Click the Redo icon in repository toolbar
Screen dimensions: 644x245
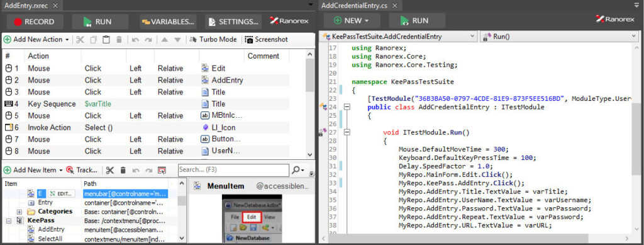148,170
